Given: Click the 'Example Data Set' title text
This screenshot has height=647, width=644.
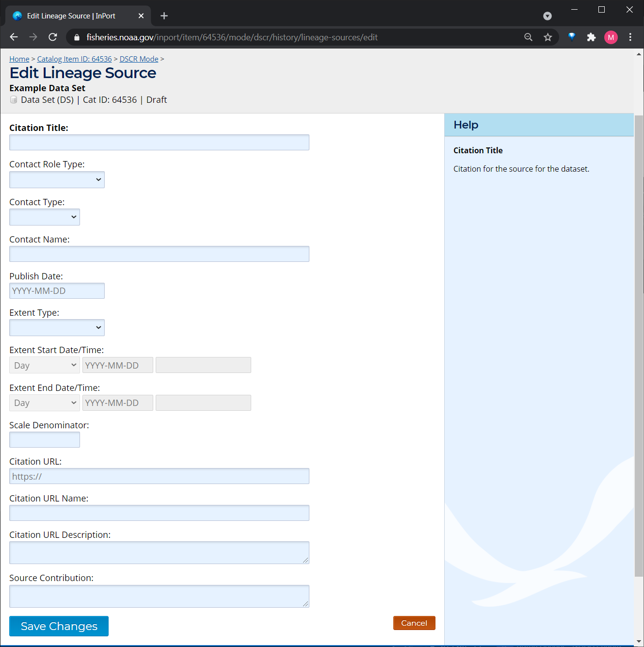Looking at the screenshot, I should point(47,88).
